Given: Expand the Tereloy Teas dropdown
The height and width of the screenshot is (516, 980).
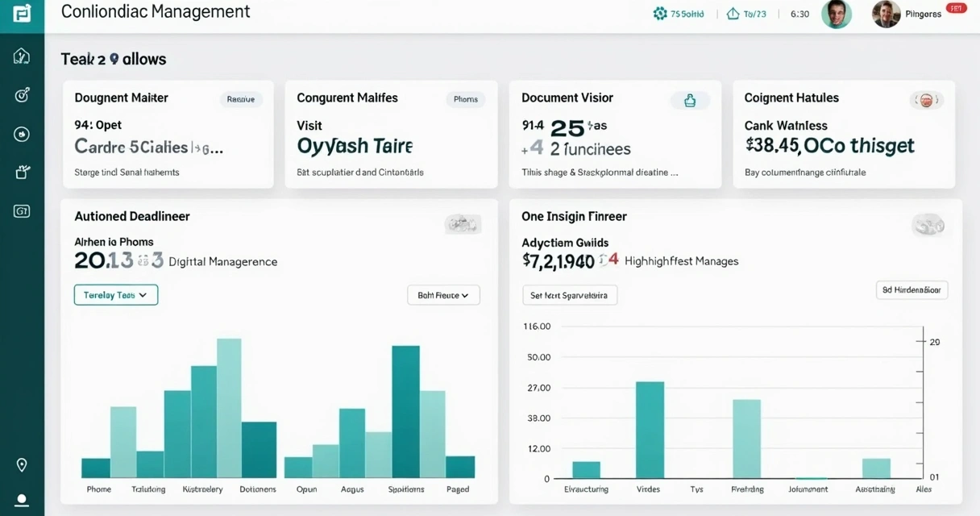Looking at the screenshot, I should 116,295.
